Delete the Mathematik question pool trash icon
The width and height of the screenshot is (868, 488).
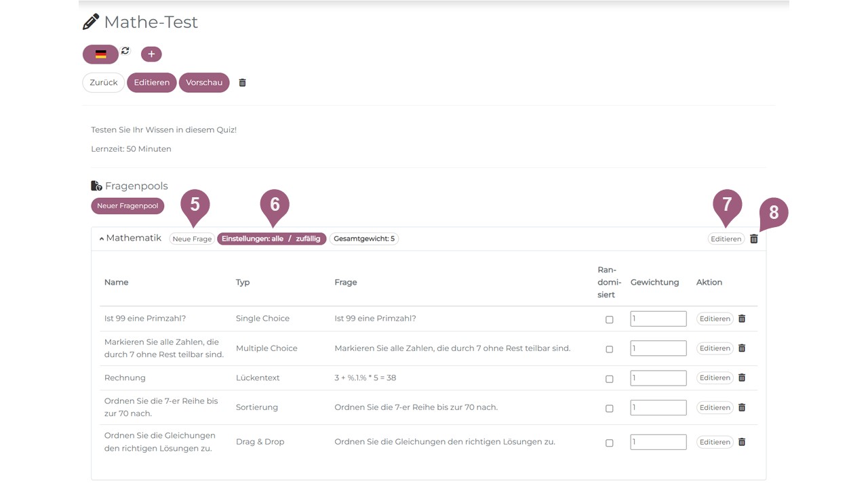click(x=753, y=239)
